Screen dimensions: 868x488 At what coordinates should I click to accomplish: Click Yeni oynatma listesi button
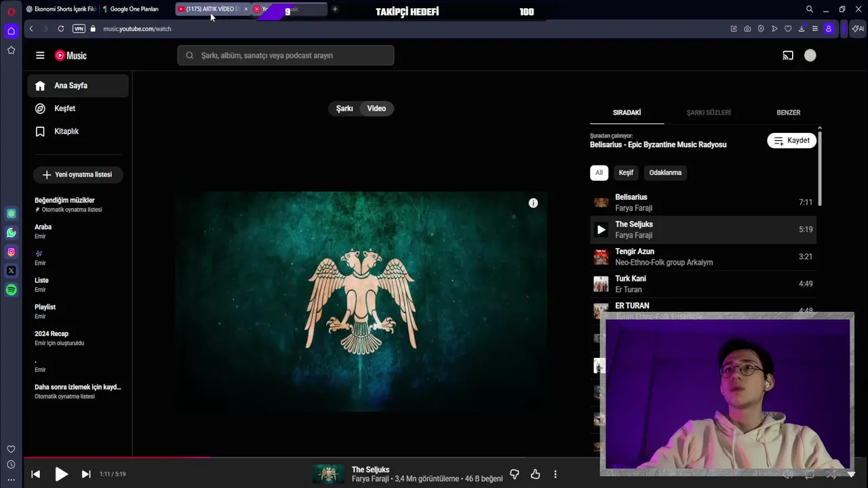[x=78, y=175]
